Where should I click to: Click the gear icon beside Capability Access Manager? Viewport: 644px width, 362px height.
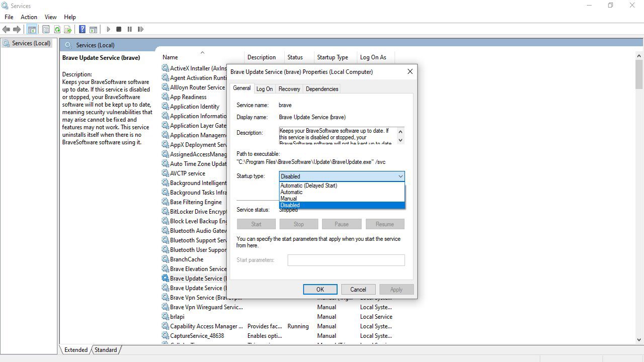(x=166, y=326)
